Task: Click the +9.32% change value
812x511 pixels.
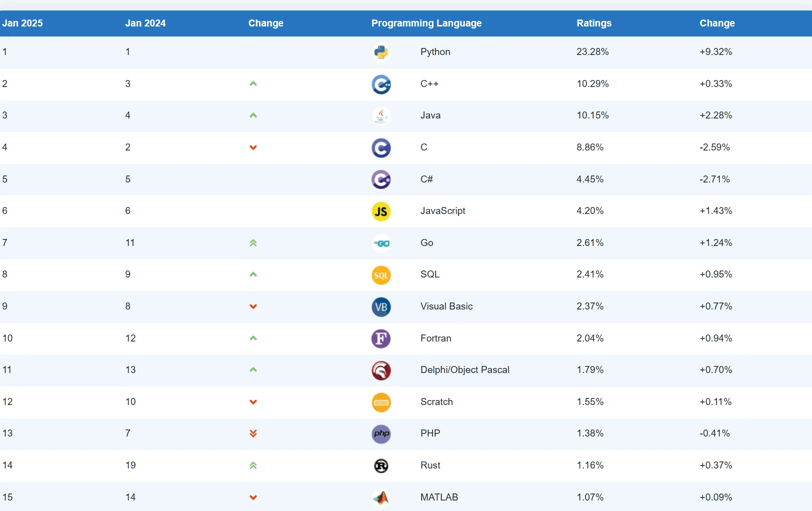Action: [x=716, y=51]
